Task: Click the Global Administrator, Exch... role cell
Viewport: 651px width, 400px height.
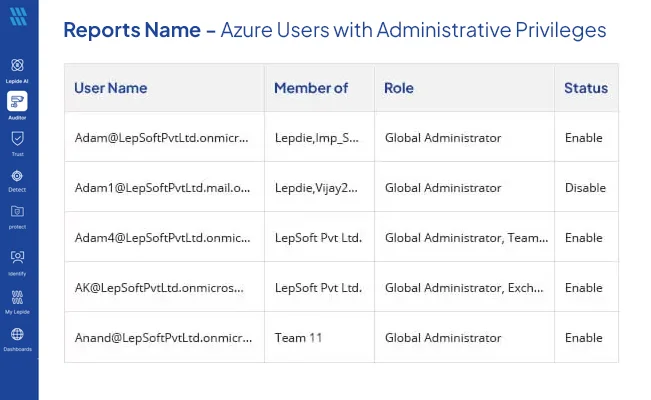Action: 464,287
